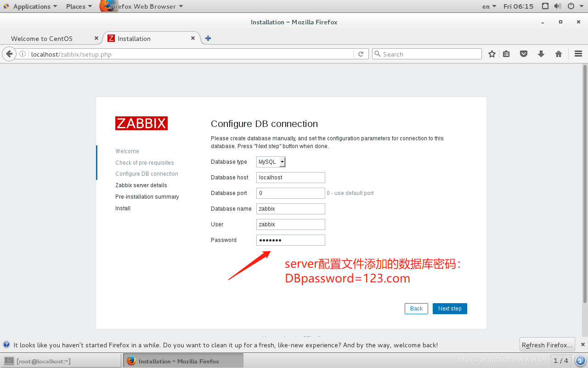Switch to the Installation tab
Image resolution: width=588 pixels, height=368 pixels.
[152, 39]
